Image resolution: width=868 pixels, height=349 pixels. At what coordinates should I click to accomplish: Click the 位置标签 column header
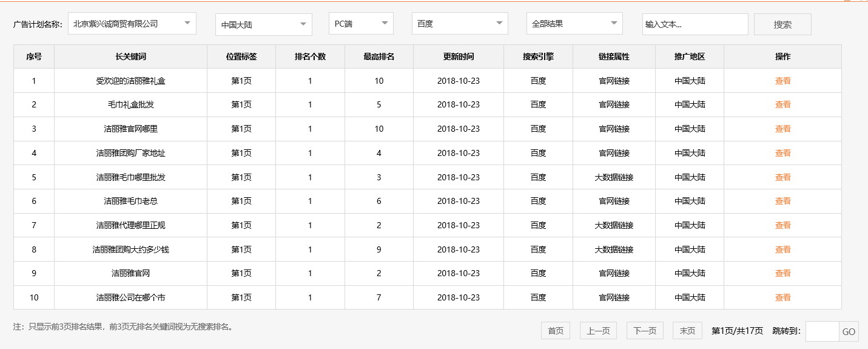coord(241,56)
